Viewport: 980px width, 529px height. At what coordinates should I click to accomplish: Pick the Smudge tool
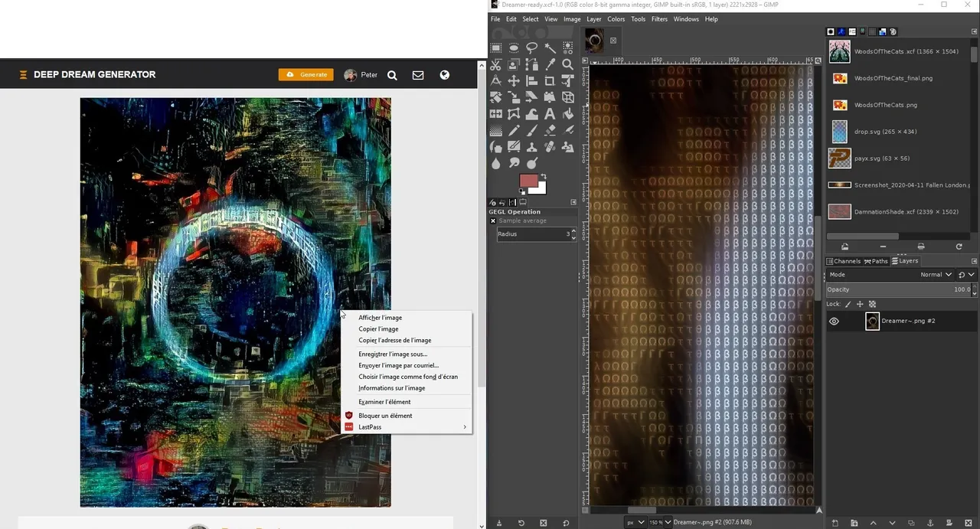(x=514, y=163)
